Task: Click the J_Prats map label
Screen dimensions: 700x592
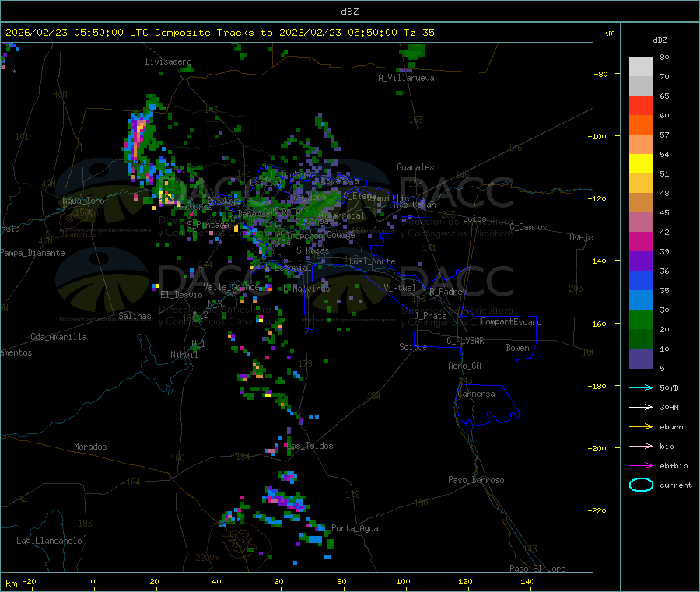Action: pos(430,316)
